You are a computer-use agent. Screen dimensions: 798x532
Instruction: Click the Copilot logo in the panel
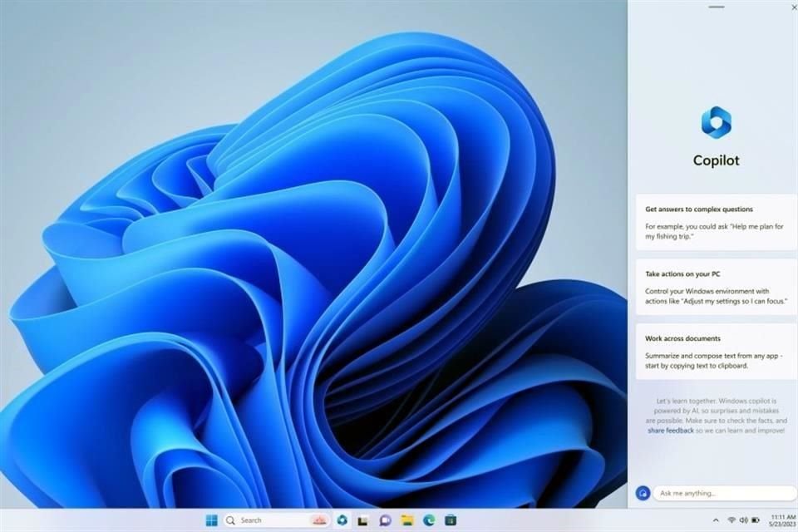coord(717,123)
